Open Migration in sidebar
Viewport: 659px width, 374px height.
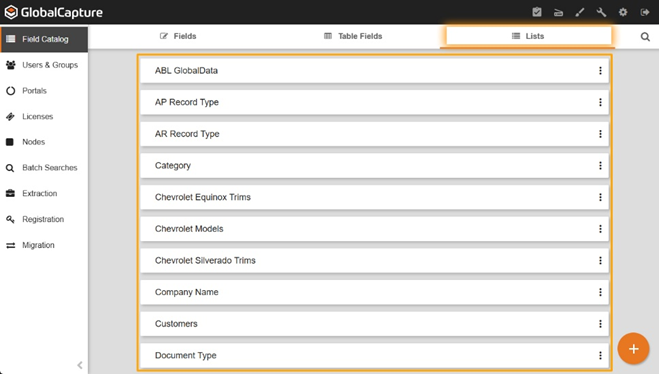click(44, 245)
